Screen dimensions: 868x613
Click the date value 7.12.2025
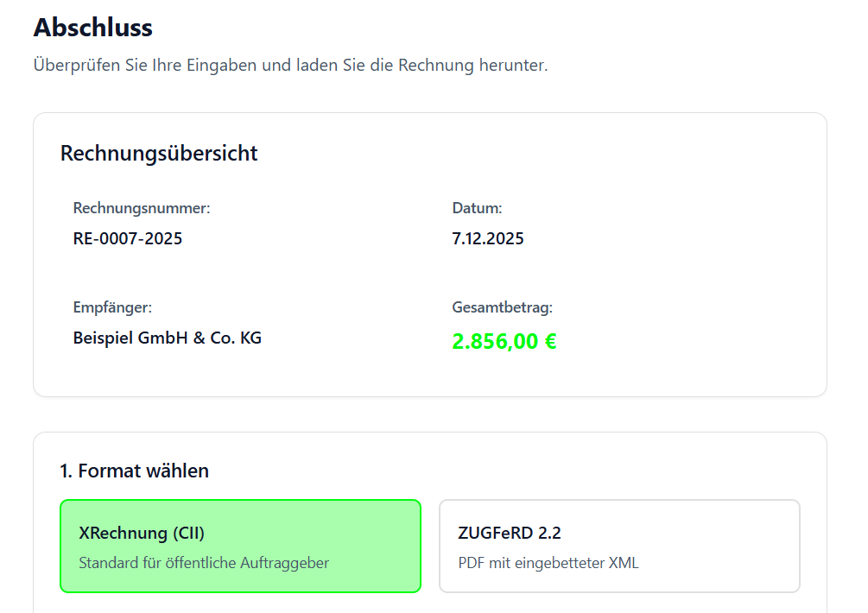click(x=486, y=238)
